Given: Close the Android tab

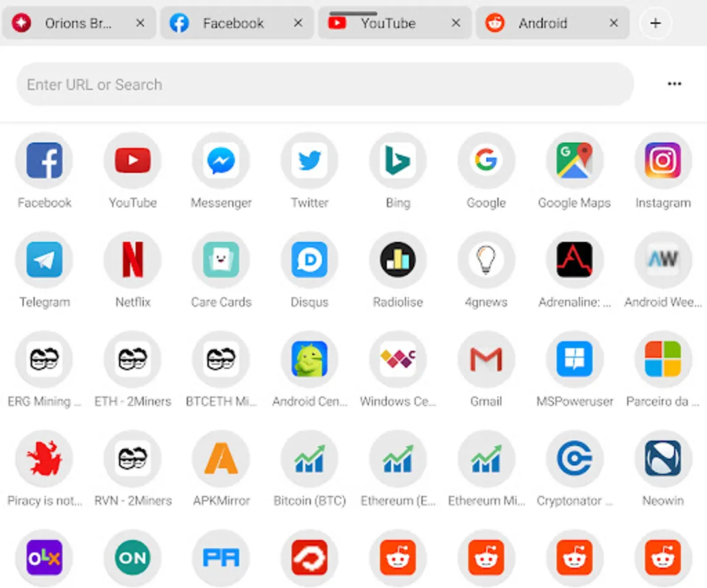Looking at the screenshot, I should (x=614, y=23).
